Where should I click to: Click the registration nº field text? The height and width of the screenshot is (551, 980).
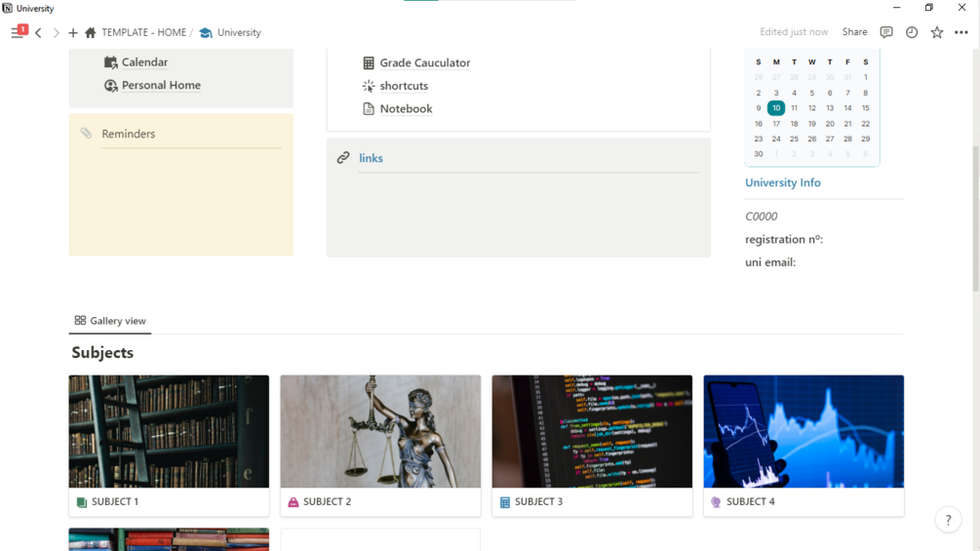point(784,239)
